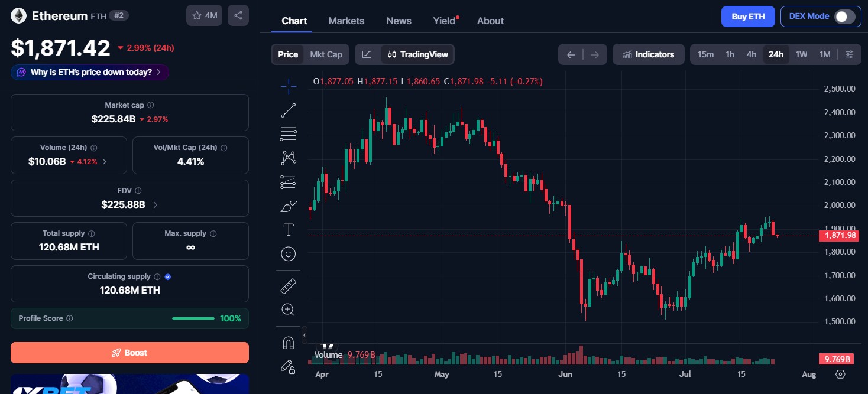Image resolution: width=868 pixels, height=394 pixels.
Task: Add Ethereum to watchlist star
Action: tap(204, 16)
